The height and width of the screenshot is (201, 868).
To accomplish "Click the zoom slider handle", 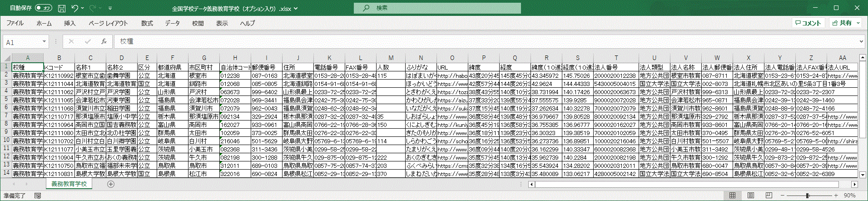I will tap(808, 196).
